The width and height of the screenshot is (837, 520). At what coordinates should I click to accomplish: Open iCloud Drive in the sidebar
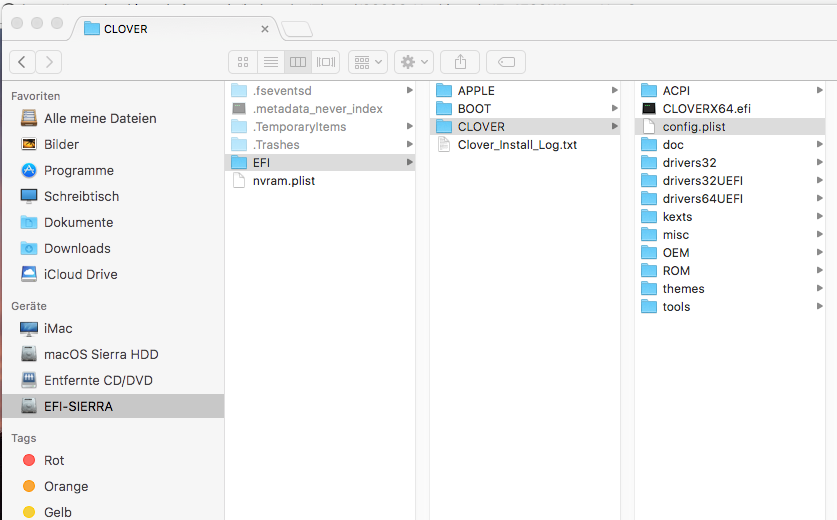(112, 274)
